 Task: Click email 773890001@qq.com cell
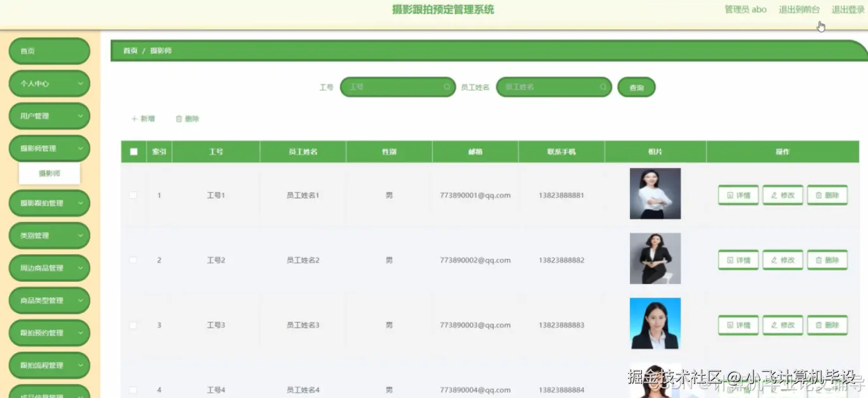pyautogui.click(x=475, y=195)
